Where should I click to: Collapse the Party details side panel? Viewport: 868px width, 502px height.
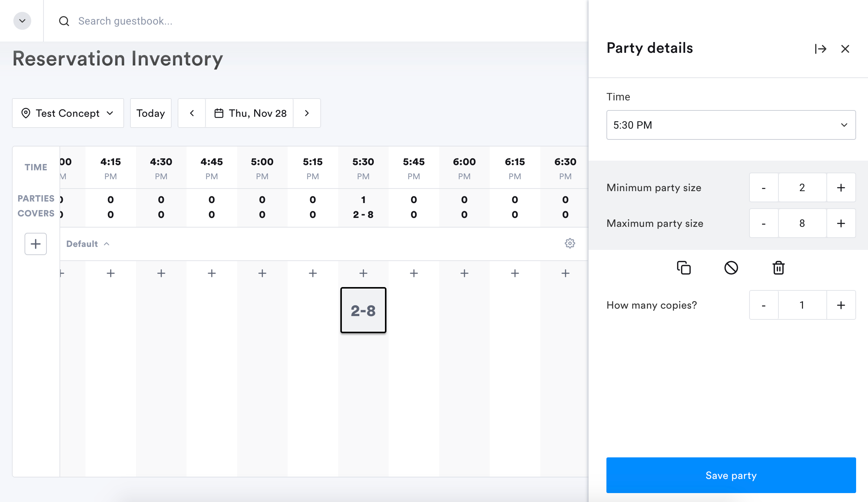[x=820, y=49]
